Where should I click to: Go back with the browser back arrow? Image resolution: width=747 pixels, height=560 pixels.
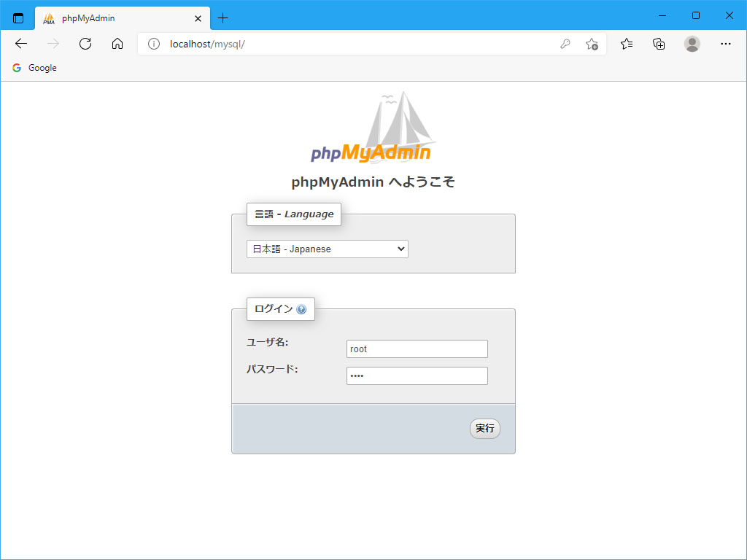[21, 44]
